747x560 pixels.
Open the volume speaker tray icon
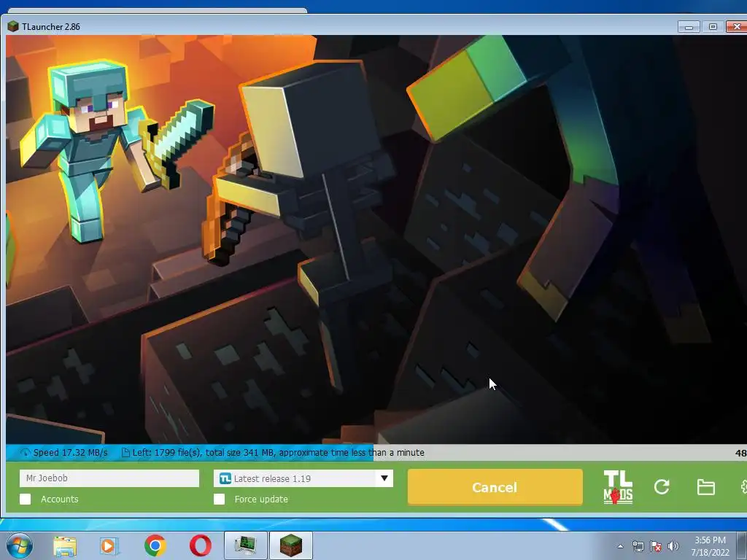click(673, 546)
